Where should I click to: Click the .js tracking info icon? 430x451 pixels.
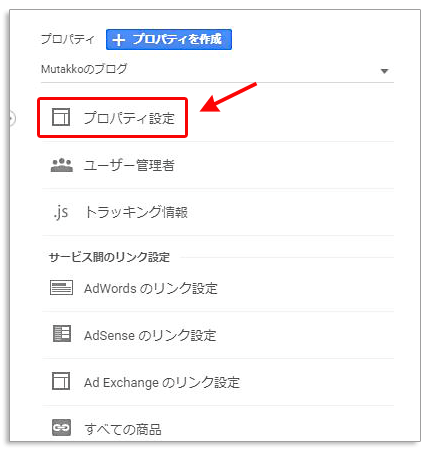(x=61, y=212)
